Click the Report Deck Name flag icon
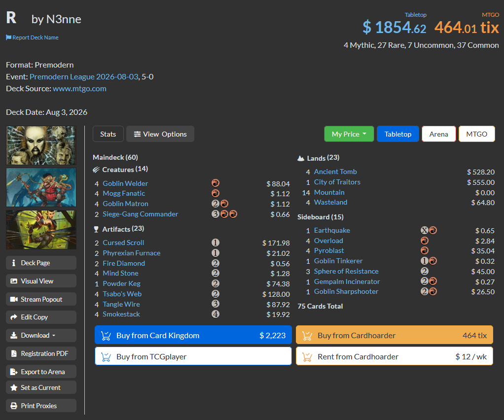504x420 pixels. pyautogui.click(x=9, y=37)
